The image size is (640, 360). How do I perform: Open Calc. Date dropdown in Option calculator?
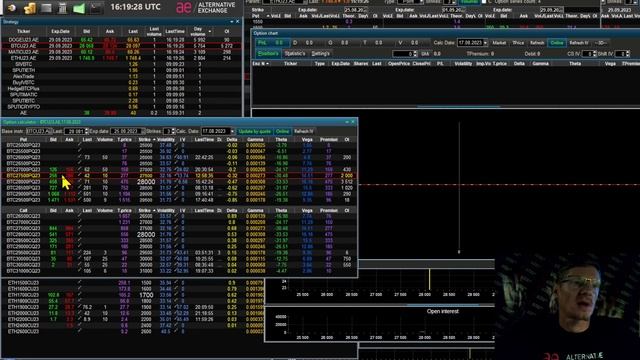(x=232, y=131)
